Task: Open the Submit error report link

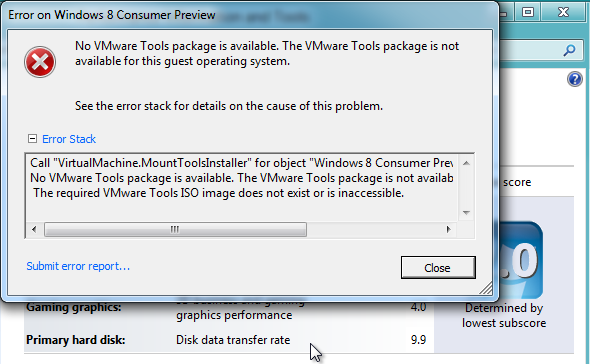Action: point(78,266)
